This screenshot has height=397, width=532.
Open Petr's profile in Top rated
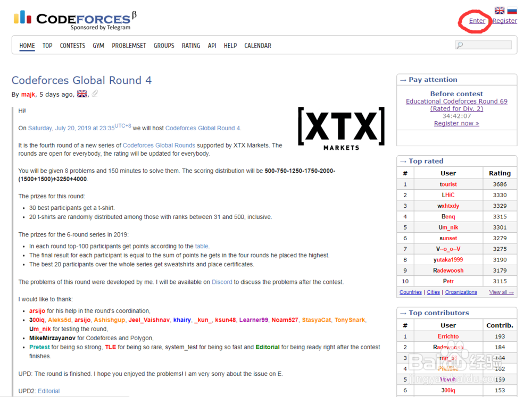tap(448, 281)
